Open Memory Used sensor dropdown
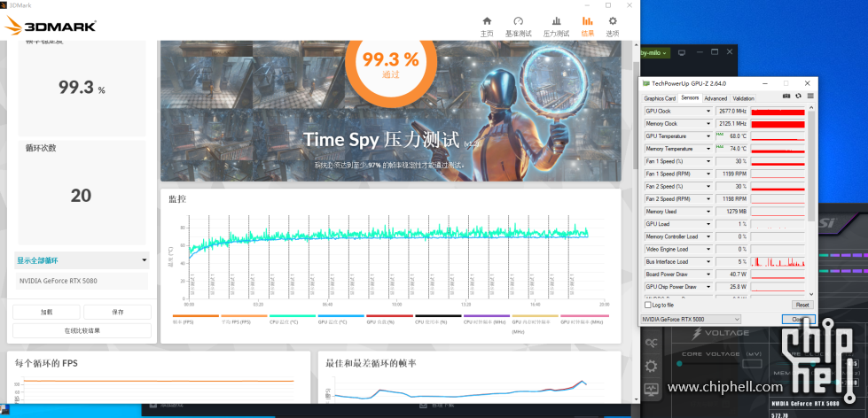The image size is (868, 418). [708, 212]
